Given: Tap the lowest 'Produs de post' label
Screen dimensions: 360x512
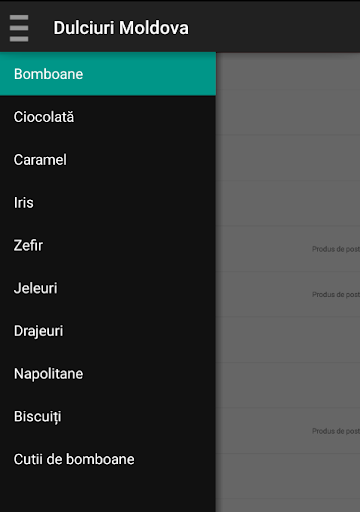Looking at the screenshot, I should pos(336,431).
